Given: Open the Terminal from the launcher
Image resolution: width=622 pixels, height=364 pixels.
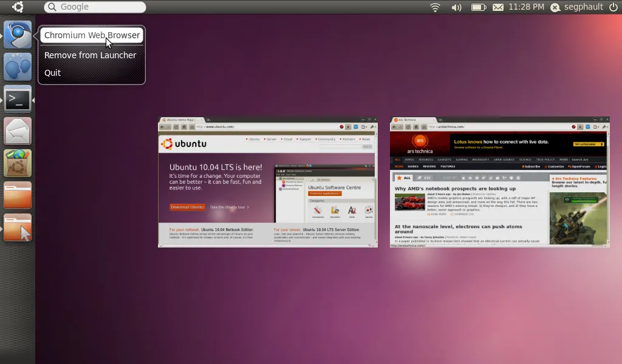Looking at the screenshot, I should point(18,99).
